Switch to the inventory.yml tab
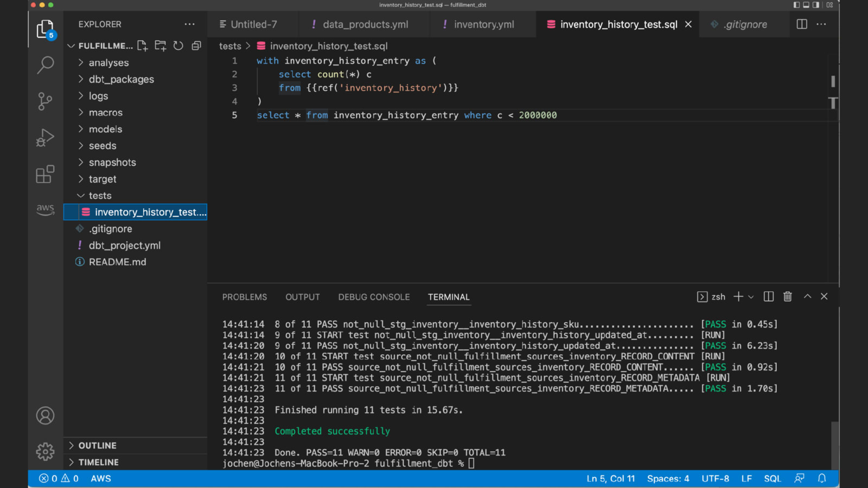The height and width of the screenshot is (488, 868). point(483,24)
